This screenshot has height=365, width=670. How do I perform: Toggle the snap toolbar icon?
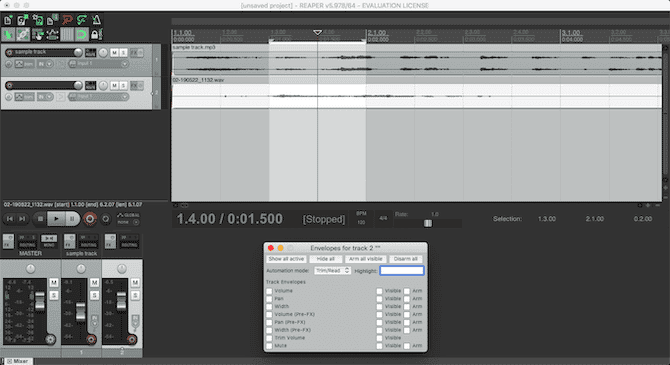coord(82,34)
